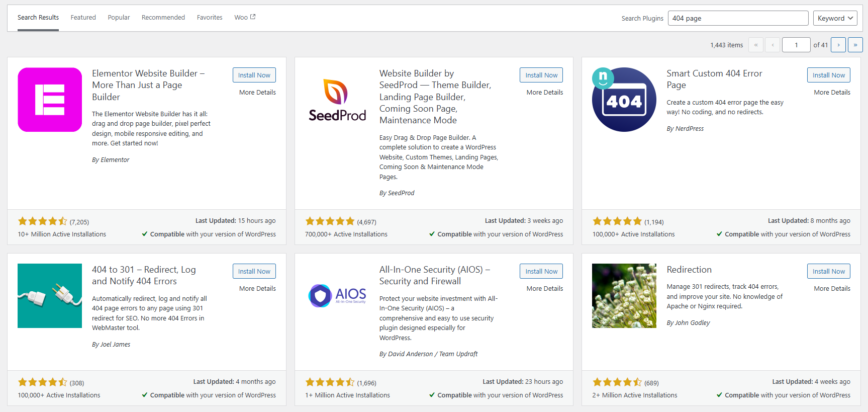Click Elementor's star rating
Image resolution: width=868 pixels, height=412 pixels.
point(43,221)
